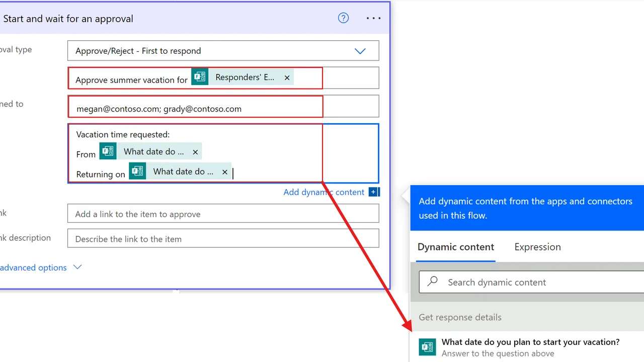Remove the token on the Returning on line
Image resolution: width=644 pixels, height=362 pixels.
click(x=225, y=172)
